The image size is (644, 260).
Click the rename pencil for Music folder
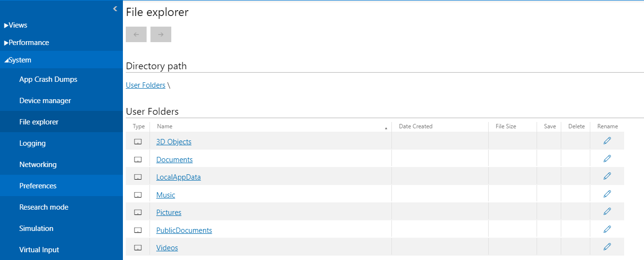(x=607, y=194)
